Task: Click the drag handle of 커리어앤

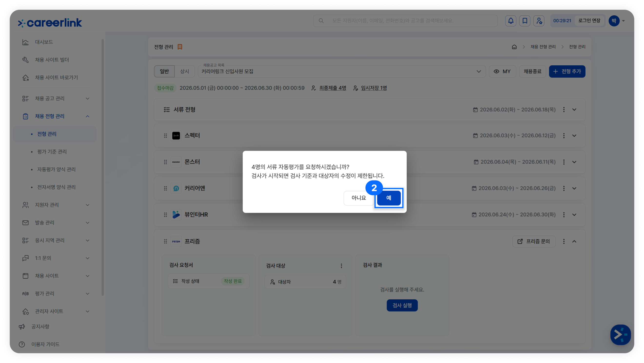Action: coord(165,188)
